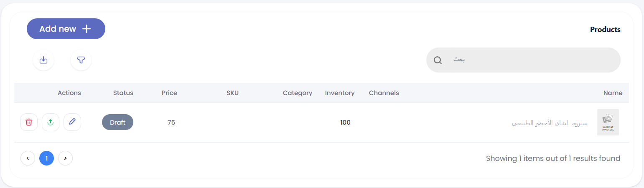Image resolution: width=644 pixels, height=188 pixels.
Task: Go to next page arrow
Action: 65,158
